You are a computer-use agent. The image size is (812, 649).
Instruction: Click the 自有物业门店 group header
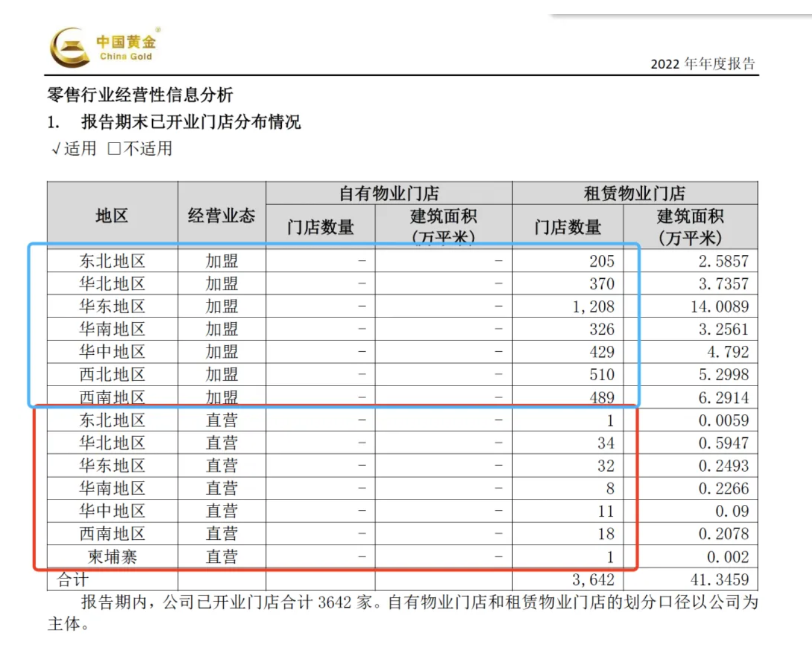point(389,193)
